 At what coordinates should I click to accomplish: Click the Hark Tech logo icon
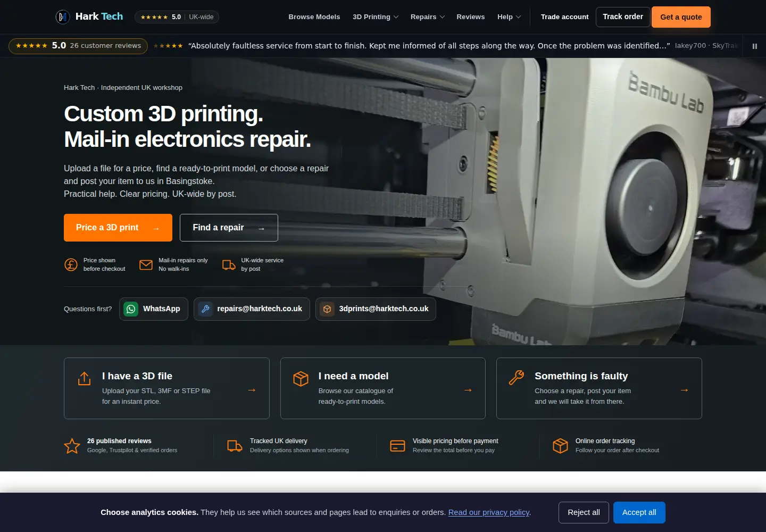point(63,17)
